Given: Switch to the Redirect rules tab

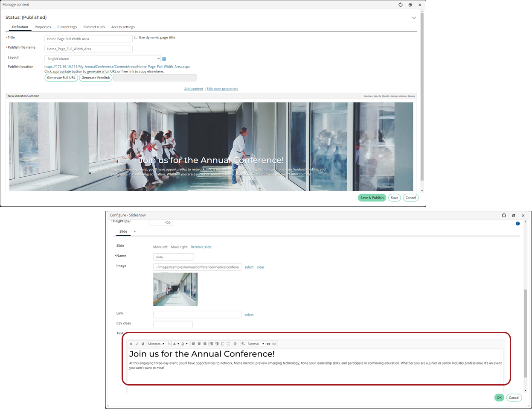Looking at the screenshot, I should [94, 27].
